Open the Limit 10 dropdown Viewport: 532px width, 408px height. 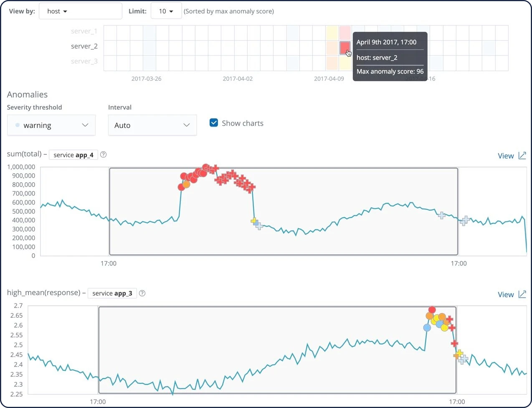tap(166, 11)
